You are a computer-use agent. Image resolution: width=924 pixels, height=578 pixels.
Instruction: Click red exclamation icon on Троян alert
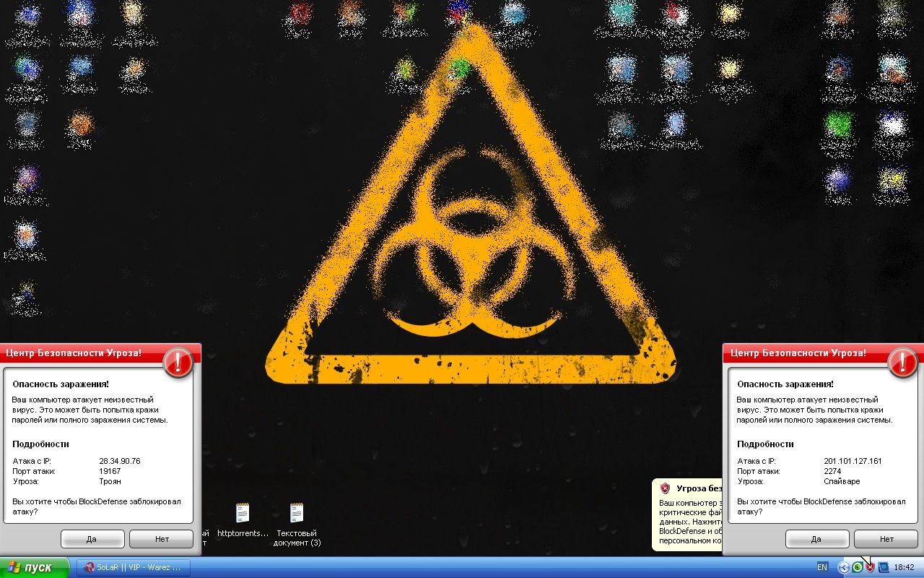tap(178, 362)
